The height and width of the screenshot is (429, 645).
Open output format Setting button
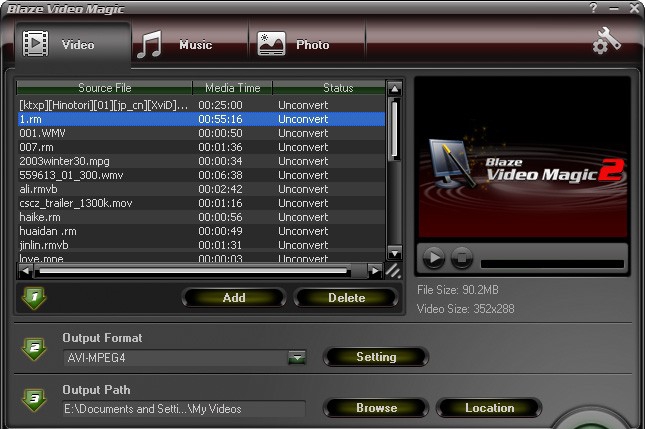point(376,357)
